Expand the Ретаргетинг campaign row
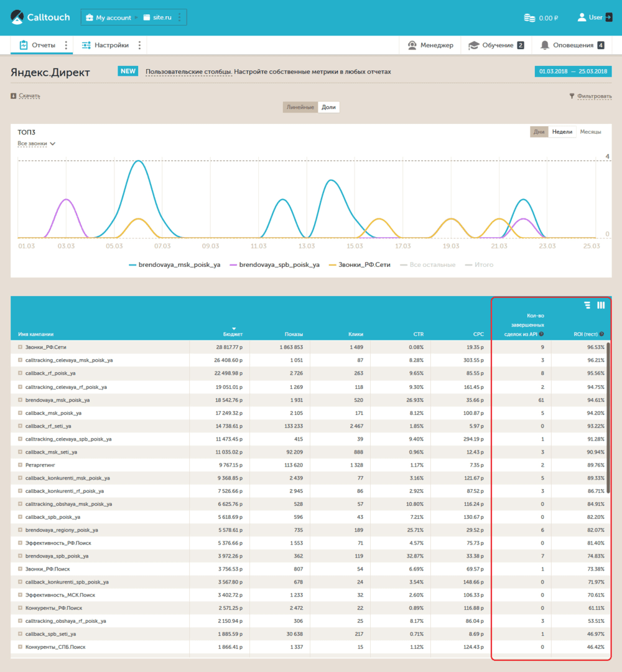Image resolution: width=622 pixels, height=672 pixels. (20, 465)
